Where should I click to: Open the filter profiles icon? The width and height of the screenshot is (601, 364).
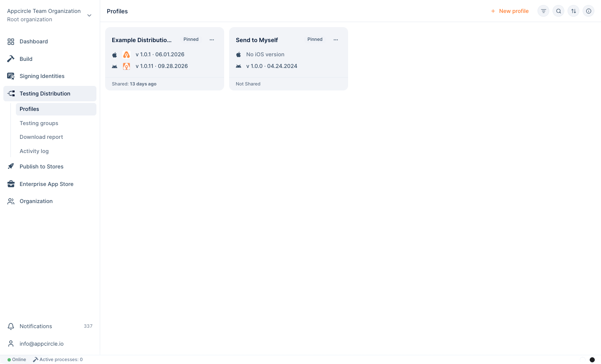click(x=543, y=11)
